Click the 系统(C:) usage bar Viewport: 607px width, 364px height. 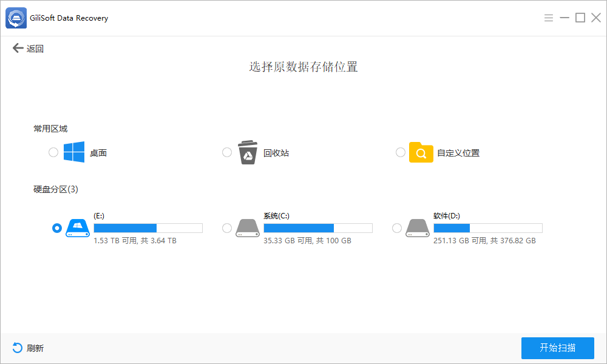tap(318, 228)
